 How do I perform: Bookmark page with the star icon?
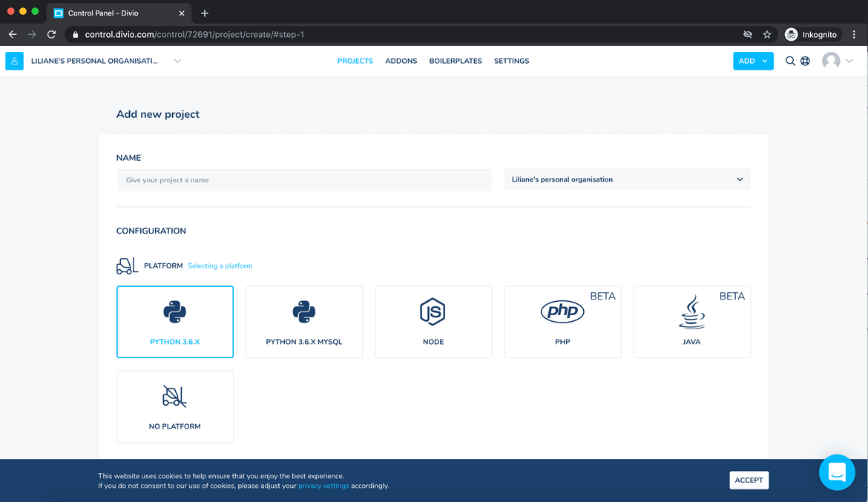point(767,34)
